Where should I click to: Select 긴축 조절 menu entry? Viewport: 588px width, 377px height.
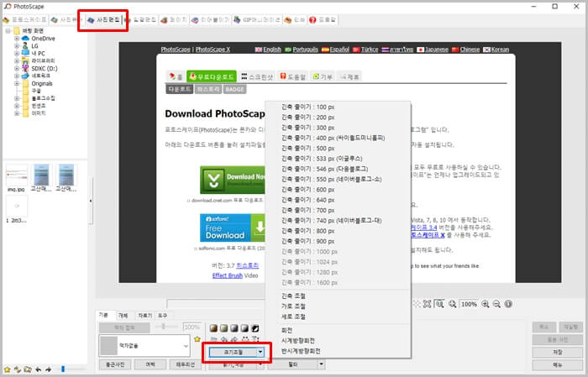(294, 296)
